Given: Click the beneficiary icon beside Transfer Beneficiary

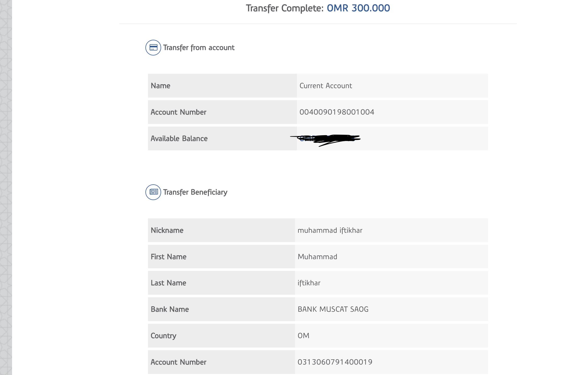Looking at the screenshot, I should point(153,192).
